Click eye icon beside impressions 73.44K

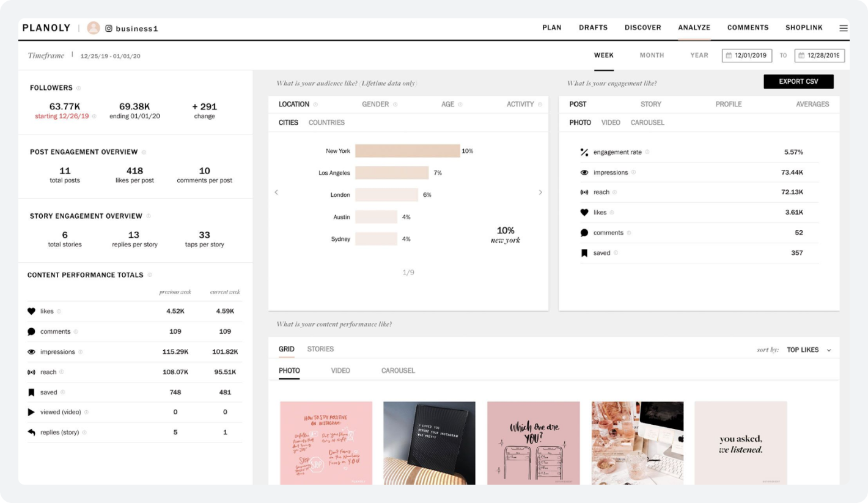[x=584, y=173]
